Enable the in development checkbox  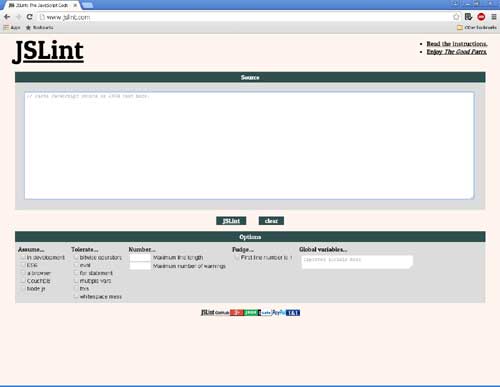tap(23, 258)
